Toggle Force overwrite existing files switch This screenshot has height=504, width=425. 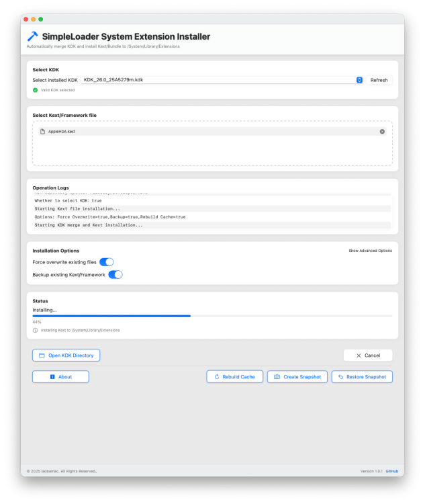107,262
